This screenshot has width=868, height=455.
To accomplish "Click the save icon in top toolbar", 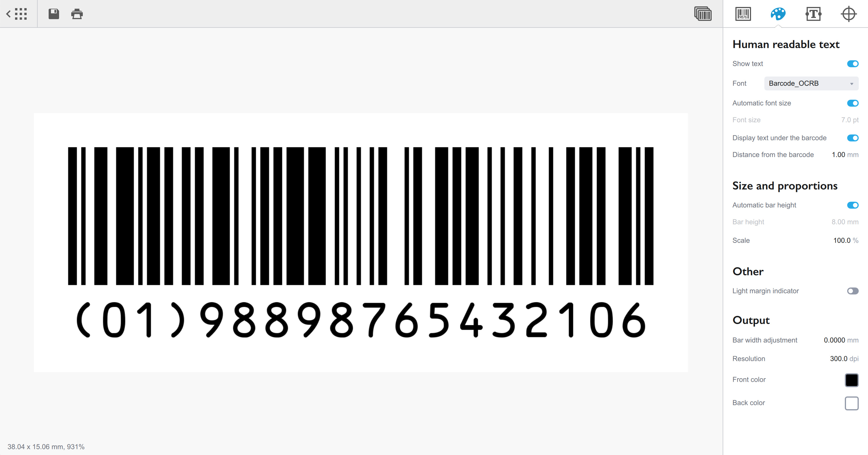I will pos(54,14).
